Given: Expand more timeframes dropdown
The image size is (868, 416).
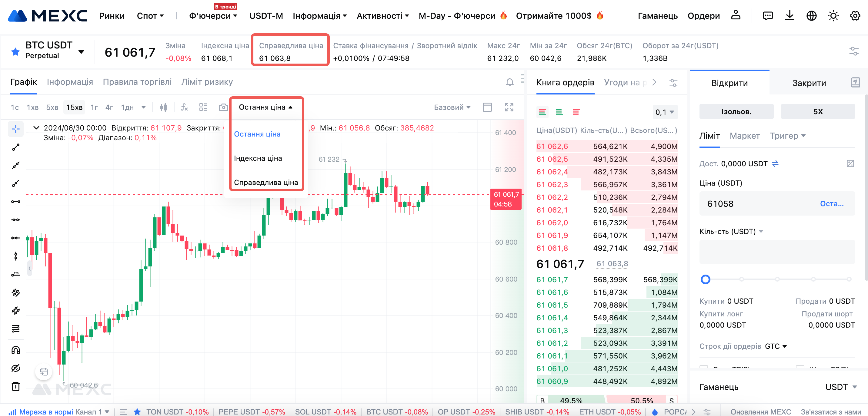Looking at the screenshot, I should coord(144,107).
